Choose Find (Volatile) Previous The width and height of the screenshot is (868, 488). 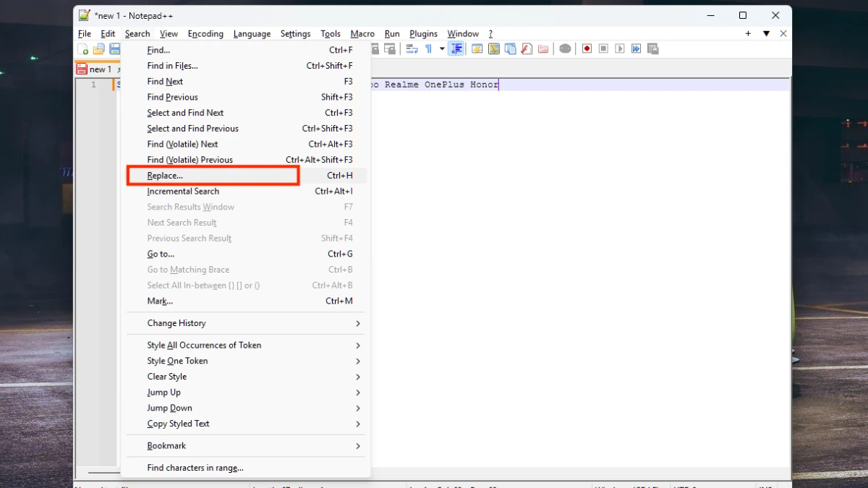click(246, 160)
